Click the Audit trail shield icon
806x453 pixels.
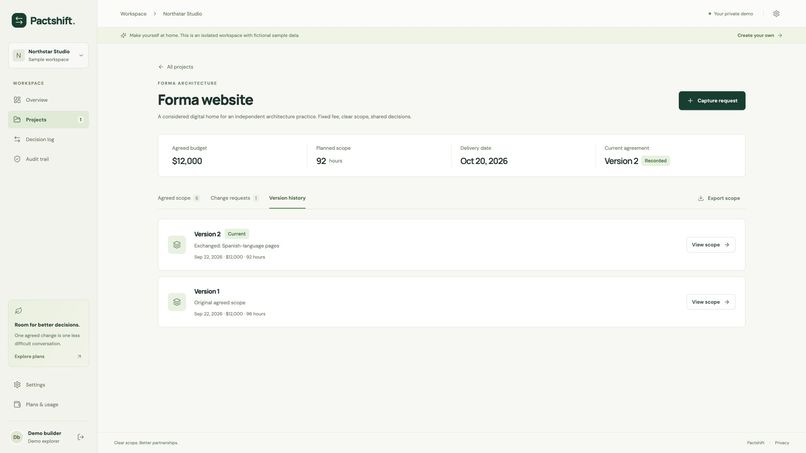[x=17, y=159]
